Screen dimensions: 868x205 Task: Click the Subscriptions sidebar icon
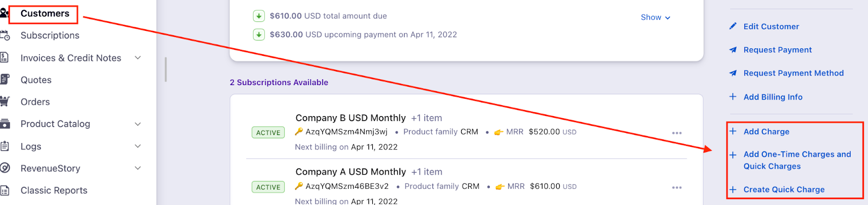[5, 36]
